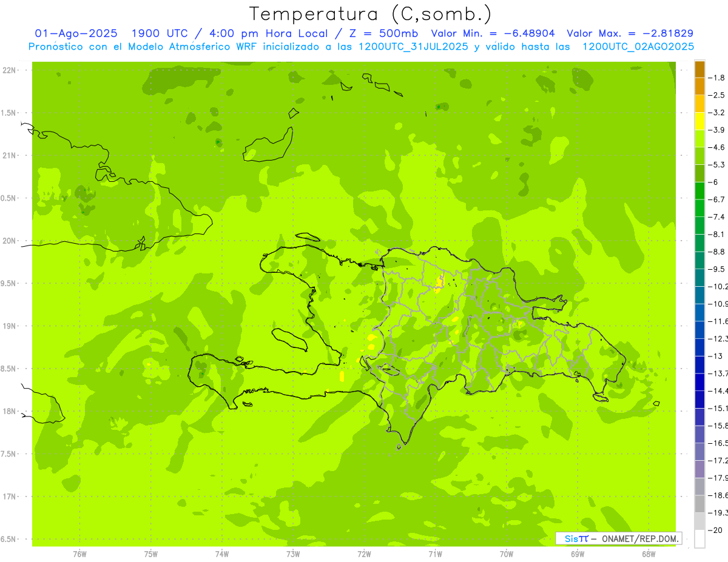Click the "74W" longitude label
The image size is (728, 562).
[x=222, y=554]
